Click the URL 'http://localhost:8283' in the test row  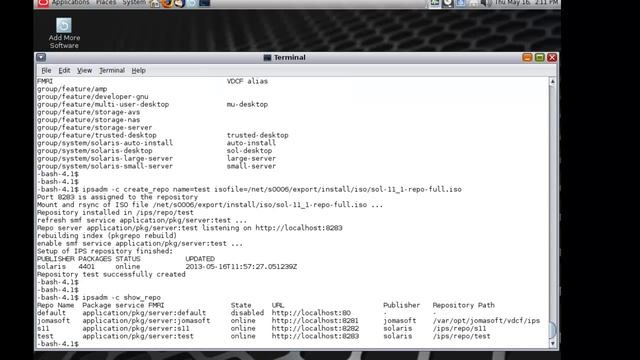[315, 337]
